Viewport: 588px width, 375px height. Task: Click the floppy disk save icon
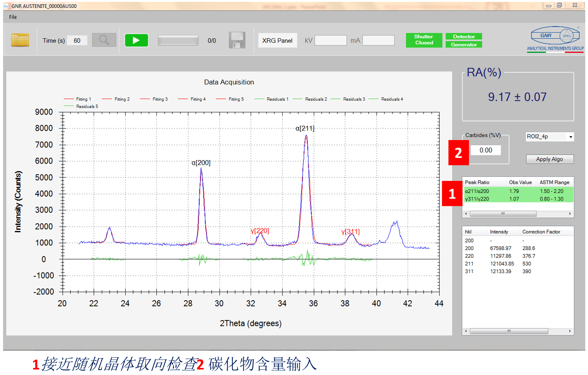pyautogui.click(x=237, y=40)
